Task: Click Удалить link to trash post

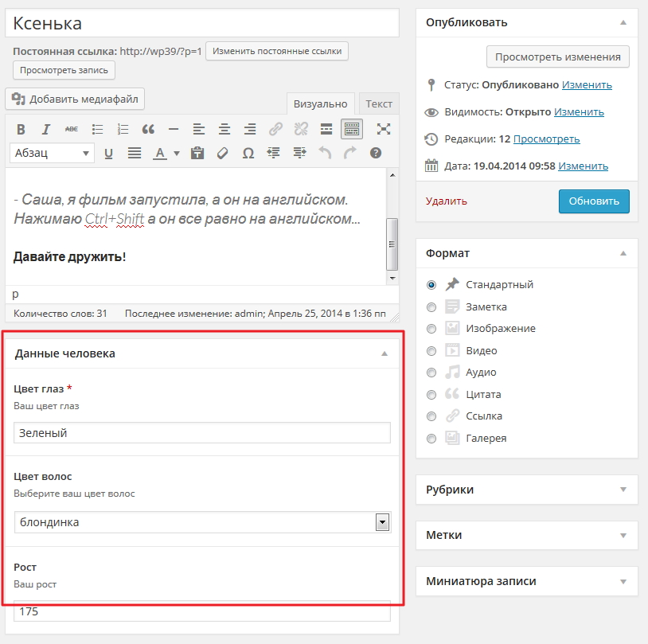Action: coord(447,201)
